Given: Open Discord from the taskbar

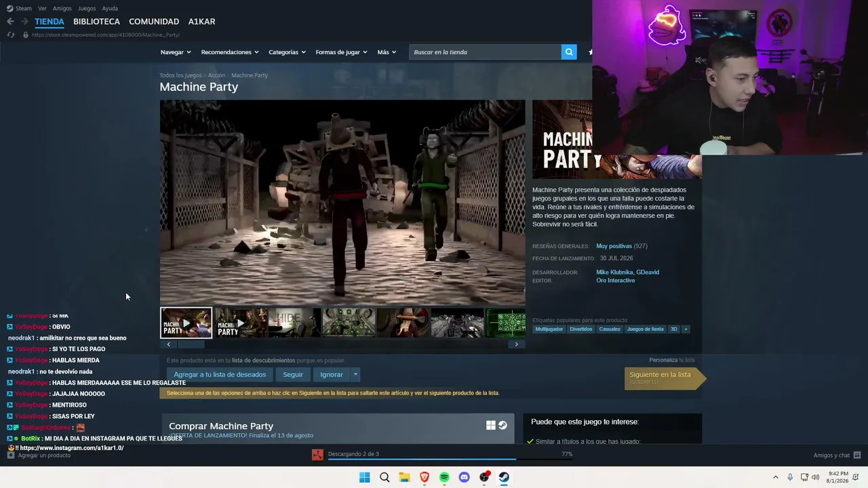Looking at the screenshot, I should pos(464,477).
